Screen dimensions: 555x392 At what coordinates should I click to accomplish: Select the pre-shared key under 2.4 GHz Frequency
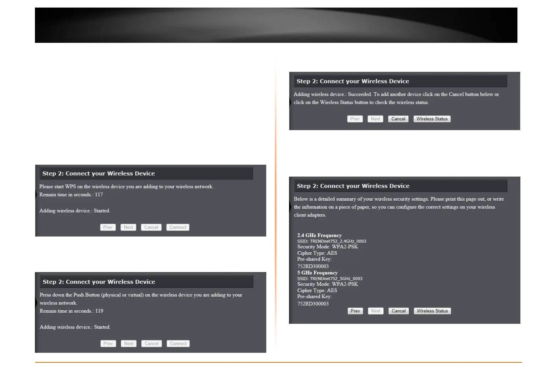[313, 266]
